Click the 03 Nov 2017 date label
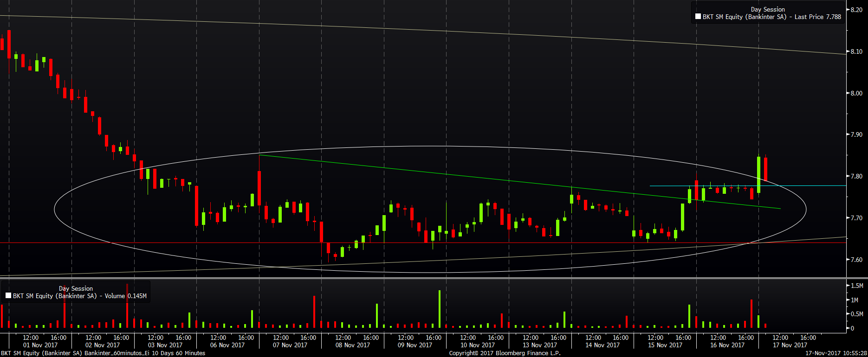Viewport: 868px width, 357px height. click(x=165, y=345)
